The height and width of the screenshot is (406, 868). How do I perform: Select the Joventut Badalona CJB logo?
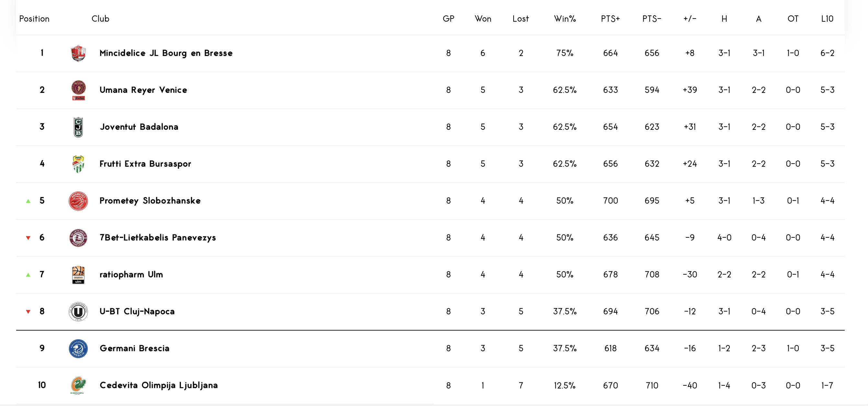click(78, 127)
